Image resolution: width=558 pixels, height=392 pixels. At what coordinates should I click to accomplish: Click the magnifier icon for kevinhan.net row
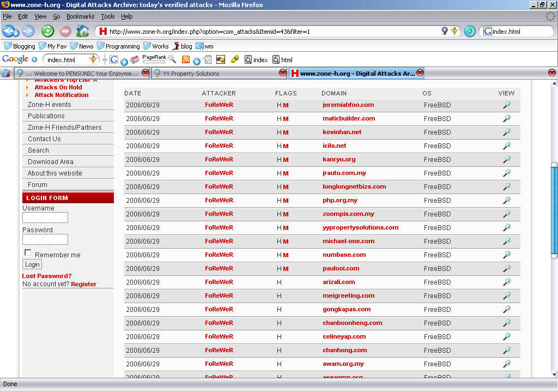click(507, 132)
